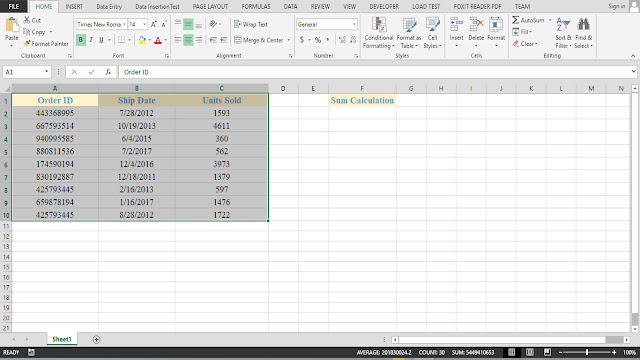Open Format as Table gallery
This screenshot has width=640, height=360.
(x=409, y=33)
